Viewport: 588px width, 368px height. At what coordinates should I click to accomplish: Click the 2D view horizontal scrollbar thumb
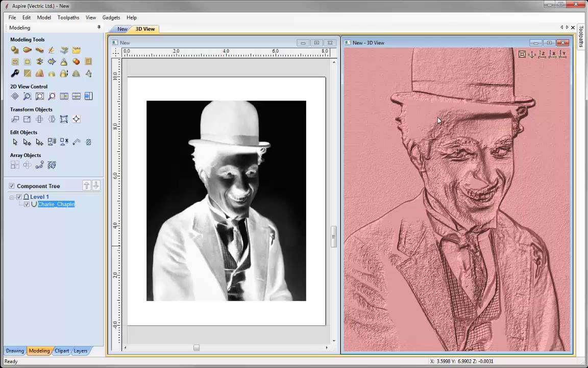point(197,348)
